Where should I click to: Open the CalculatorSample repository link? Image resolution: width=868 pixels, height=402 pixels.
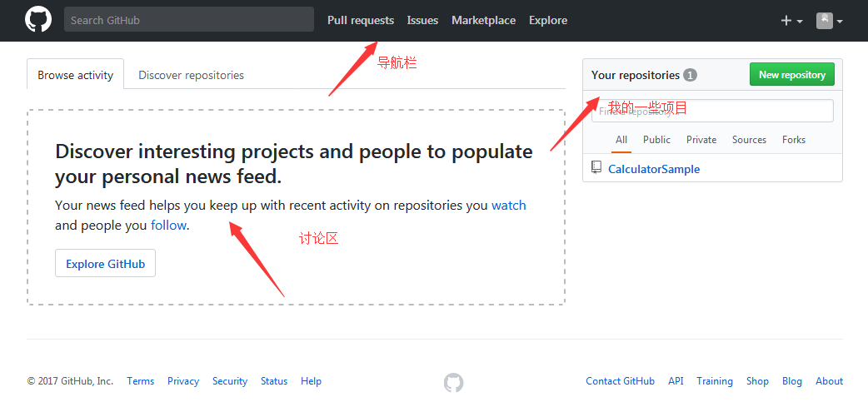click(x=654, y=169)
